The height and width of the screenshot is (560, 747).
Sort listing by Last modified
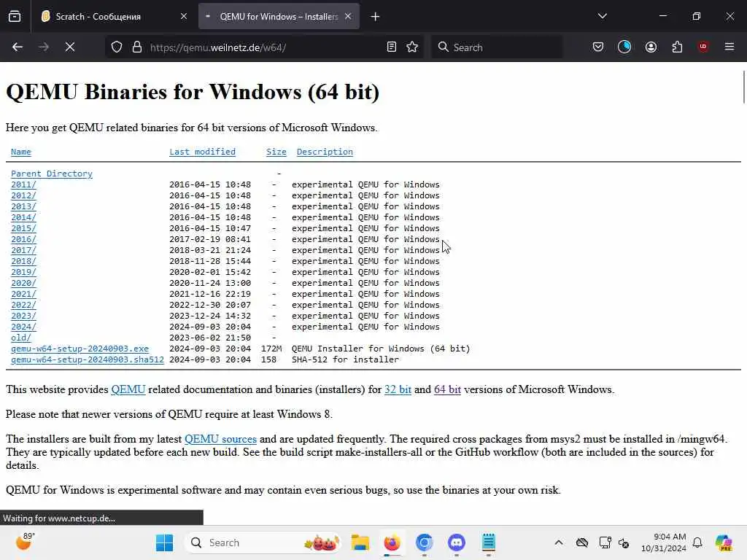(203, 152)
